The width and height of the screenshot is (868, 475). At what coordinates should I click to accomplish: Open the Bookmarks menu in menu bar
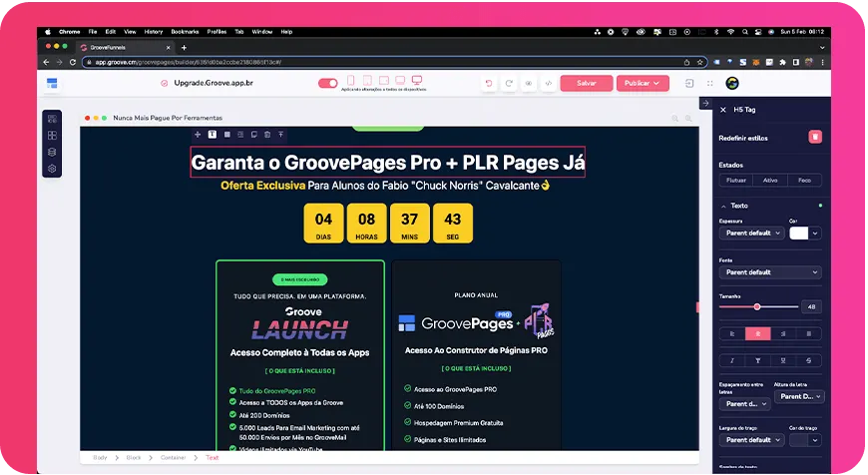[x=185, y=32]
